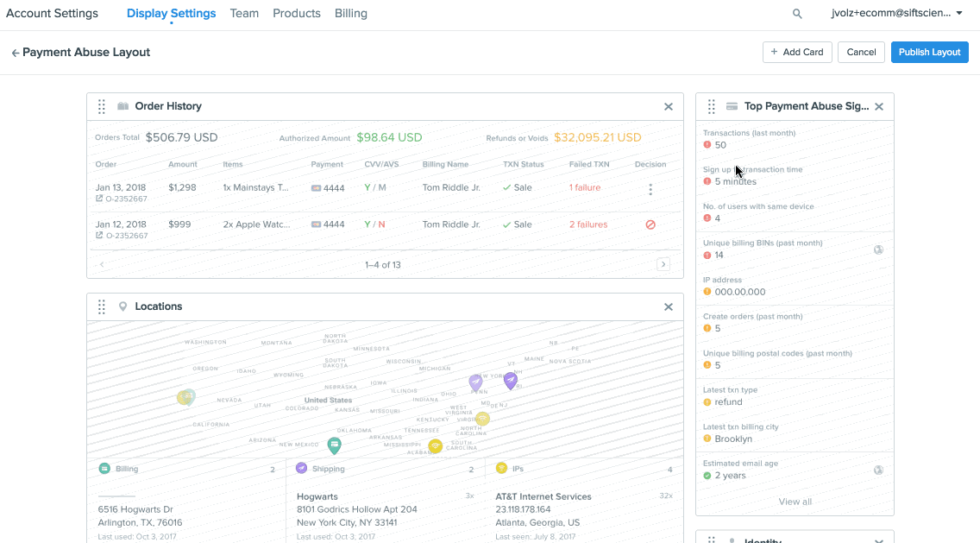The height and width of the screenshot is (543, 980).
Task: Select purple shipping pin near Pennsylvania
Action: pos(475,382)
